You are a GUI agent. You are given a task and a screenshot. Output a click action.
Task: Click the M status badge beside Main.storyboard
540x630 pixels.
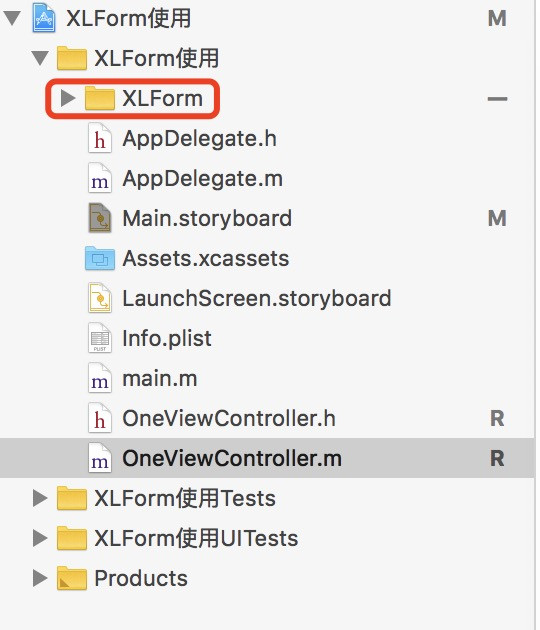(497, 218)
